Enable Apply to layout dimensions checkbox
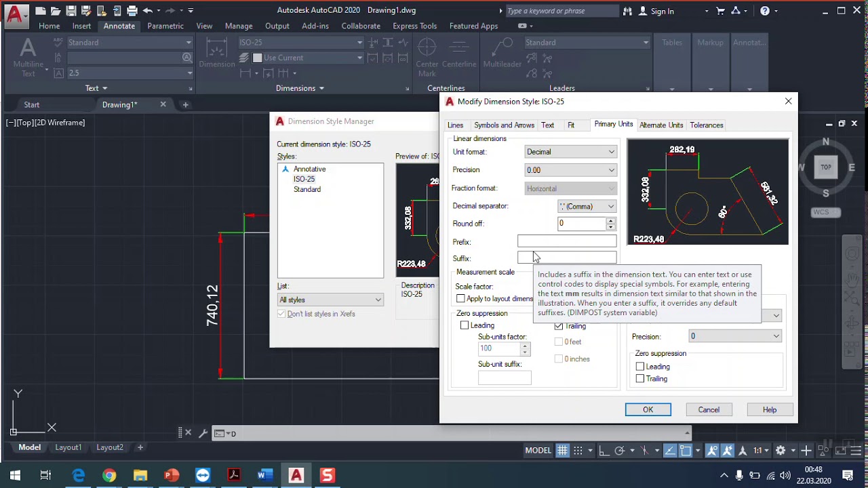 point(460,299)
